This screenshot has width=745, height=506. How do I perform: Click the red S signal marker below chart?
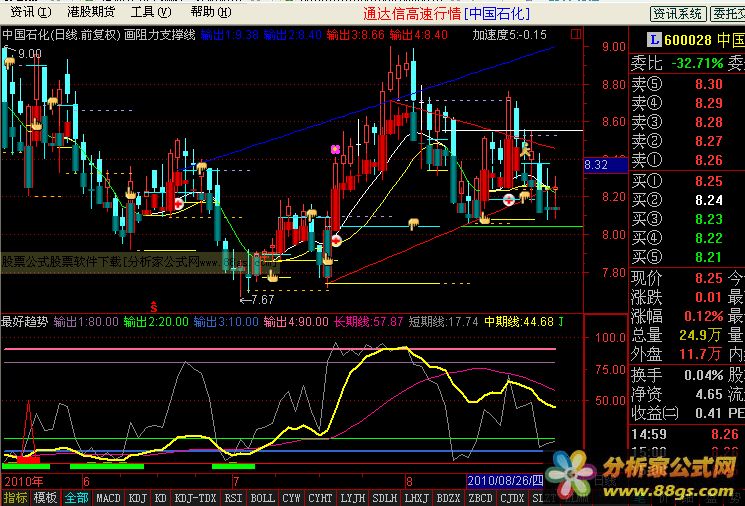(153, 306)
